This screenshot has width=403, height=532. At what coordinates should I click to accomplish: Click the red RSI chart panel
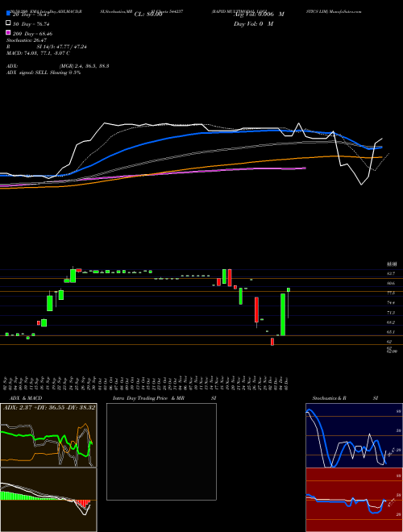pos(354,500)
